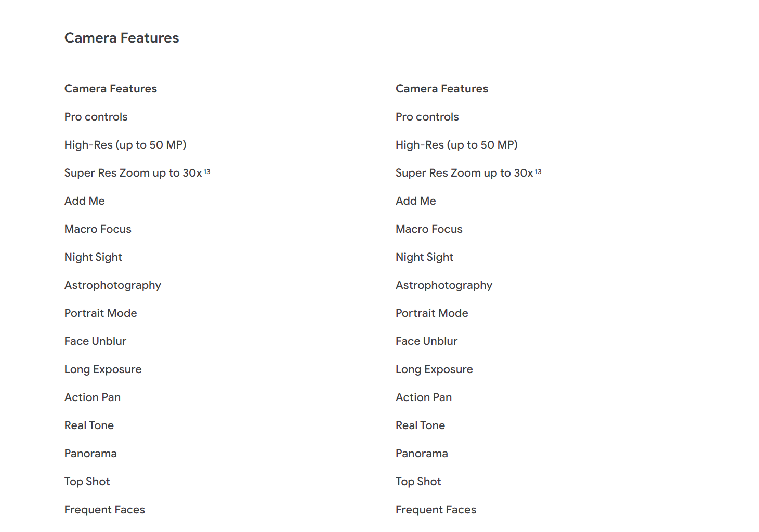Click Astrophotography in the left column
759x532 pixels.
pos(113,285)
